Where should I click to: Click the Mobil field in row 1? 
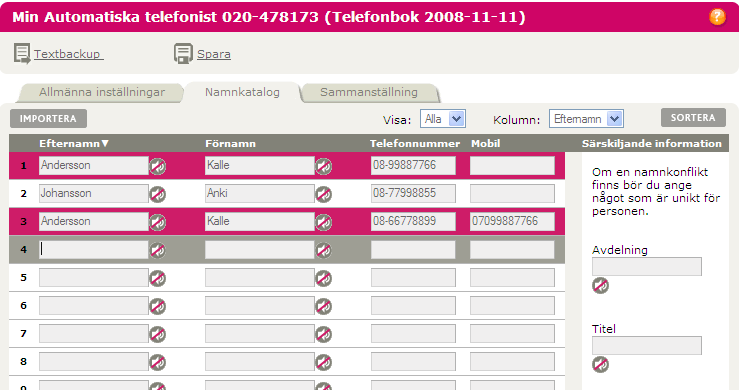[x=512, y=166]
